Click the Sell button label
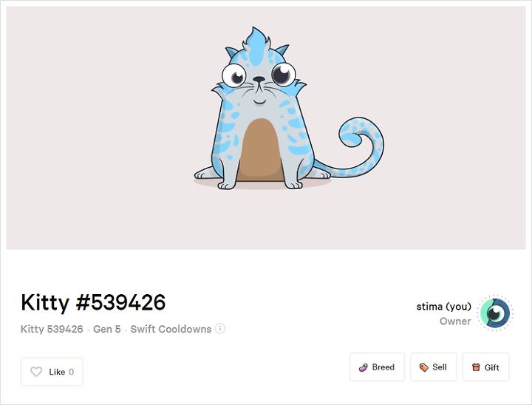This screenshot has width=532, height=405. coord(440,367)
